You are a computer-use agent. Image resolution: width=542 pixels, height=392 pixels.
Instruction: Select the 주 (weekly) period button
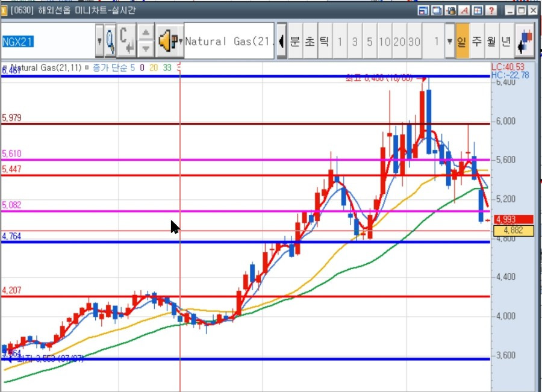[x=477, y=41]
